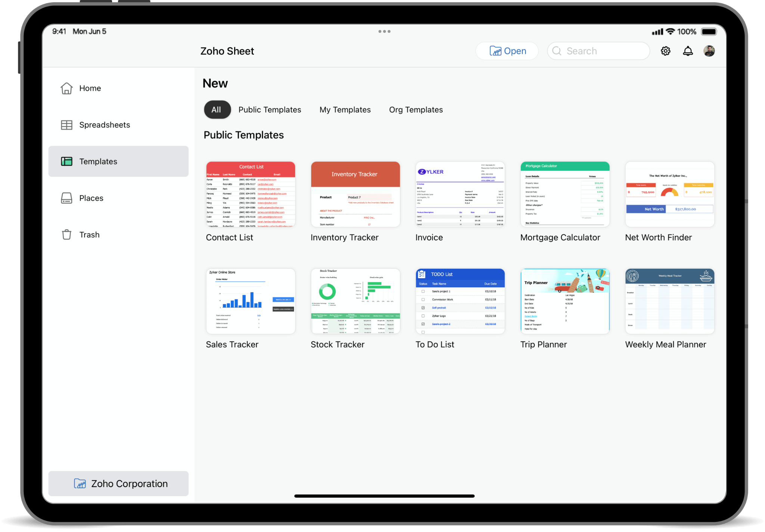Click the Home icon in sidebar

[68, 89]
